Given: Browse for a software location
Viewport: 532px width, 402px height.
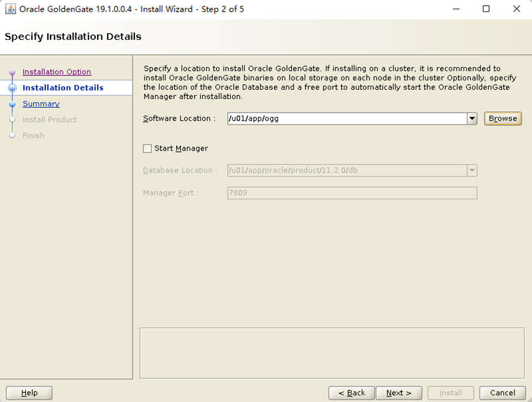Looking at the screenshot, I should pyautogui.click(x=503, y=119).
